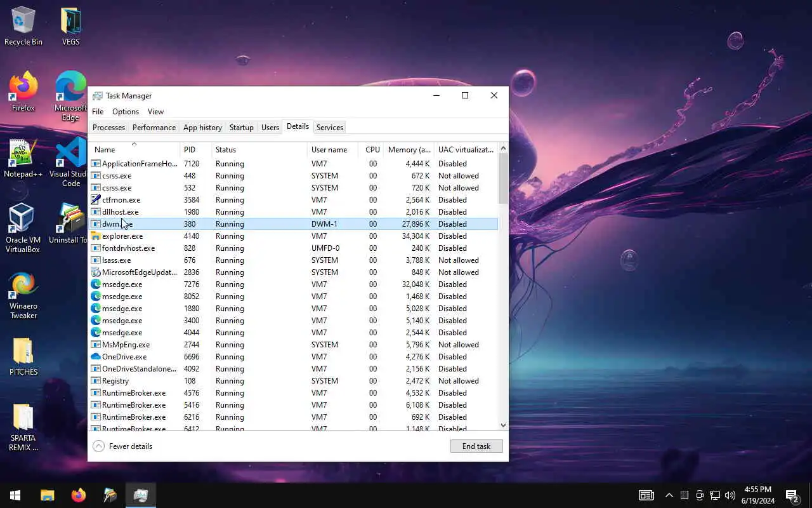Click the End task button

coord(476,446)
